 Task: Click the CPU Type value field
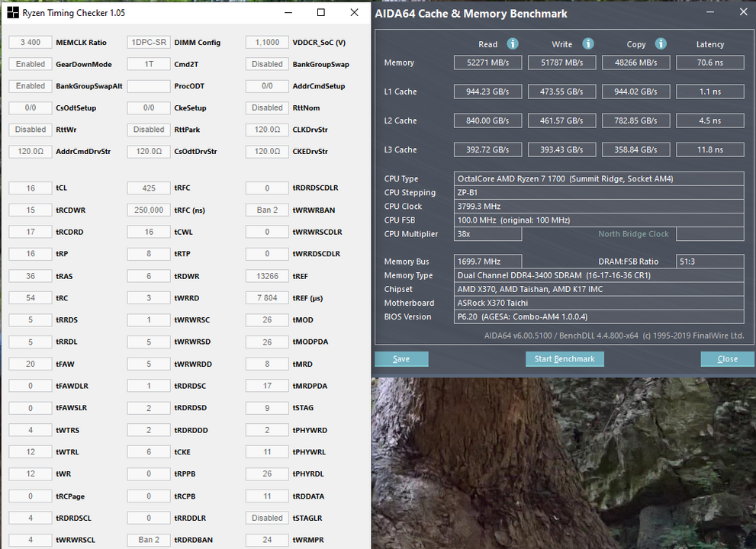599,179
